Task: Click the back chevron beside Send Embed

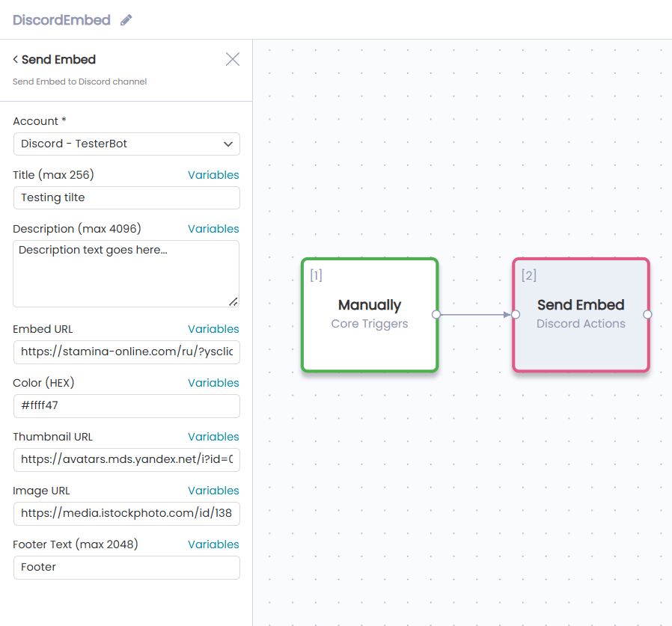Action: click(x=13, y=60)
